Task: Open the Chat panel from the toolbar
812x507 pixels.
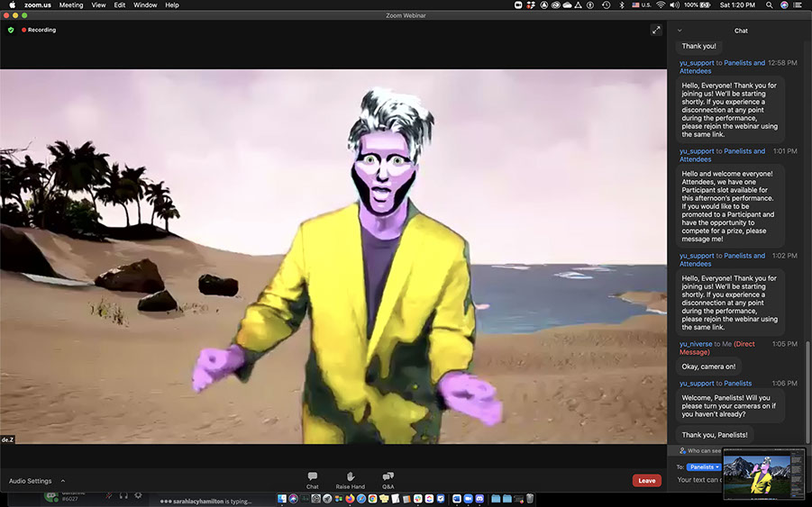Action: click(312, 479)
